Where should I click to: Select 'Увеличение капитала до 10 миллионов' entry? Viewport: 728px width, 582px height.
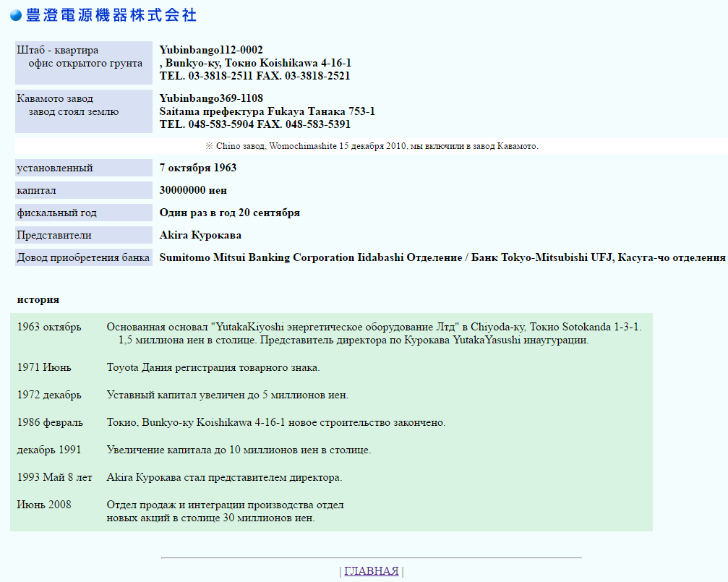pos(239,450)
